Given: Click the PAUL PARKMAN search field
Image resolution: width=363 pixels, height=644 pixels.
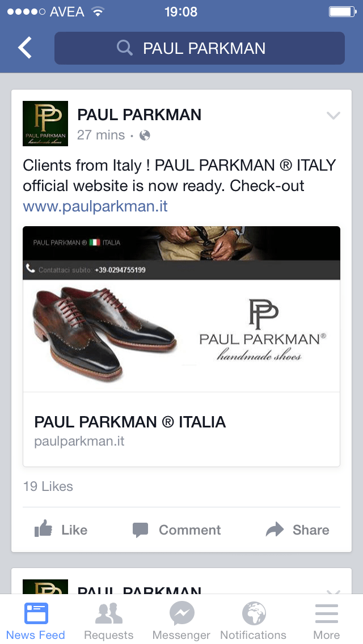Looking at the screenshot, I should tap(200, 48).
